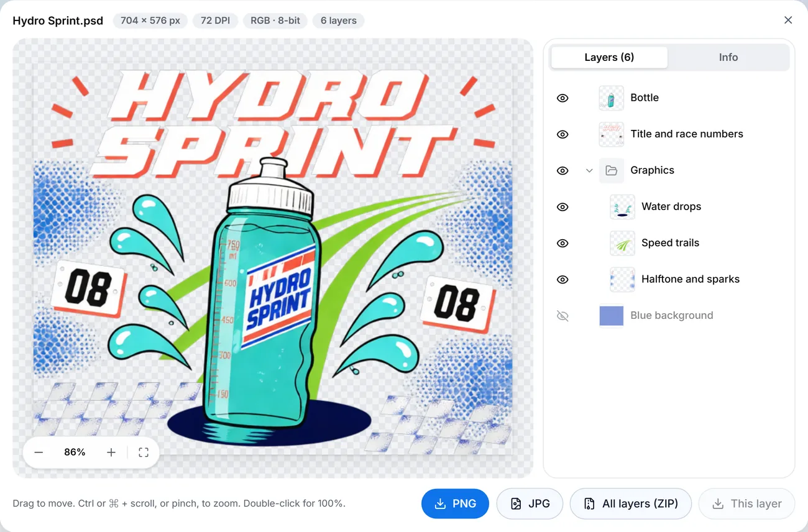The width and height of the screenshot is (808, 532).
Task: Click the Title and race numbers label
Action: 687,134
